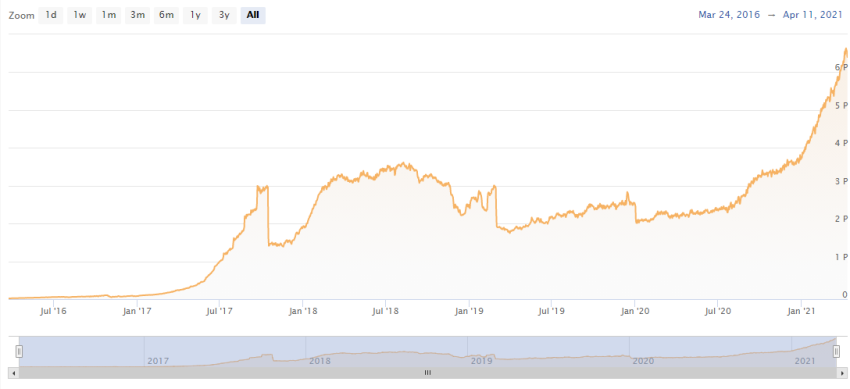The image size is (850, 389).
Task: Select the 1w zoom range button
Action: tap(80, 15)
